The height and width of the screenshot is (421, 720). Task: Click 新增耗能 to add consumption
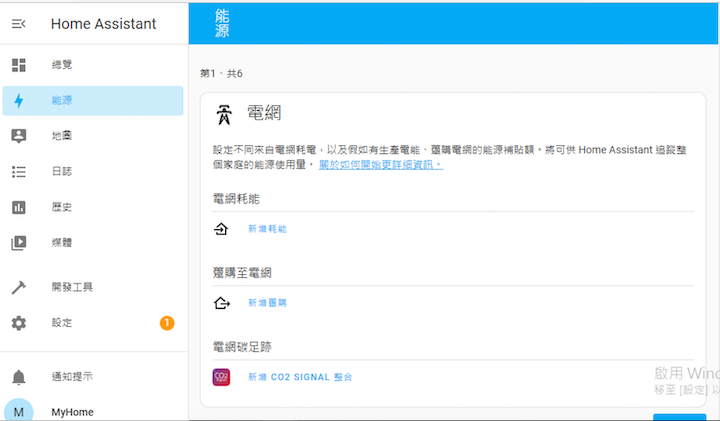[267, 229]
